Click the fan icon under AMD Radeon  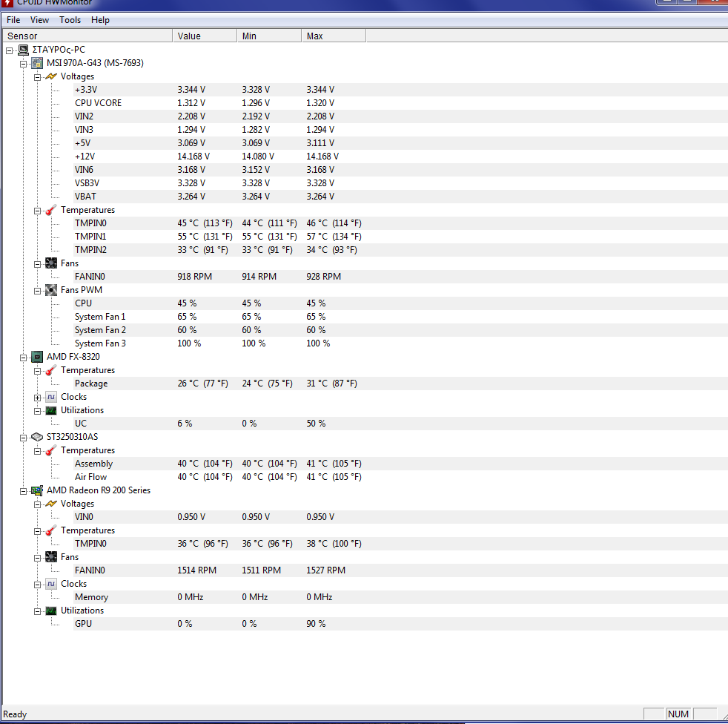pyautogui.click(x=51, y=557)
